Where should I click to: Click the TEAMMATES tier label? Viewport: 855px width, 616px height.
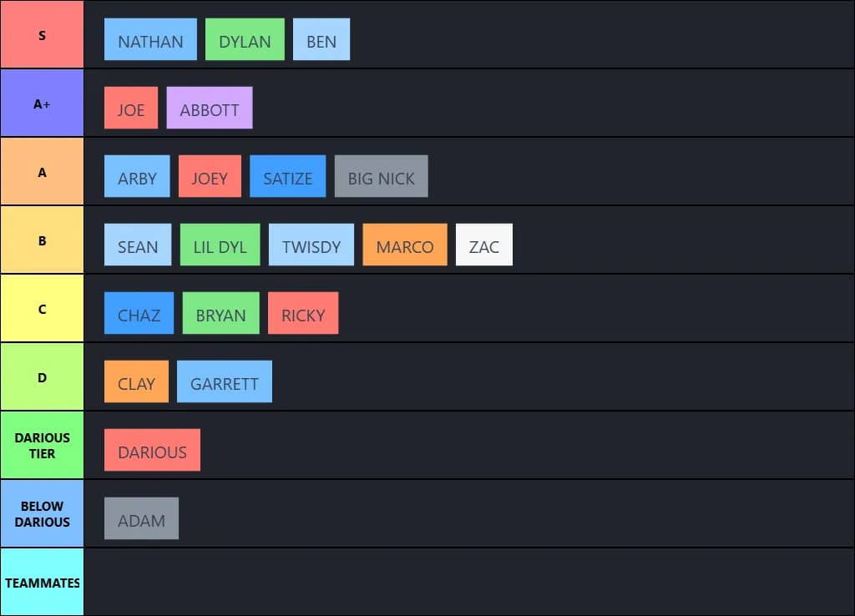click(x=42, y=582)
